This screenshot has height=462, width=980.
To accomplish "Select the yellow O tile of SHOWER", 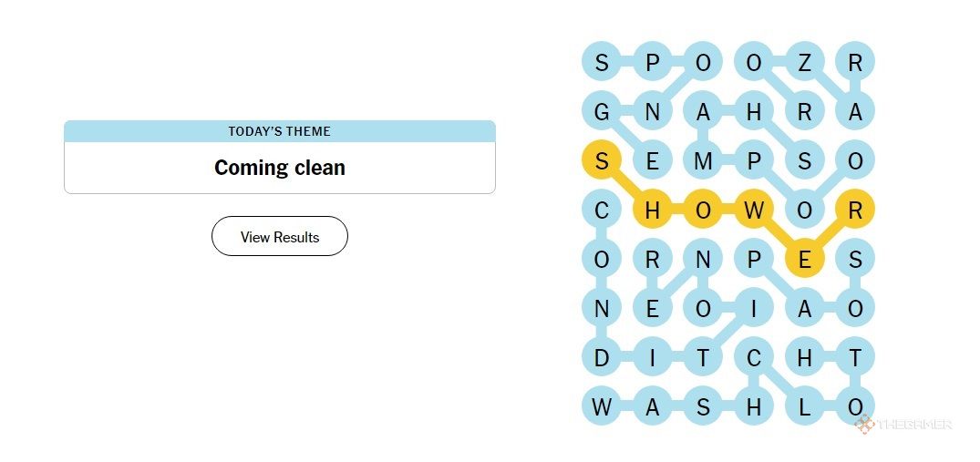I will click(703, 211).
